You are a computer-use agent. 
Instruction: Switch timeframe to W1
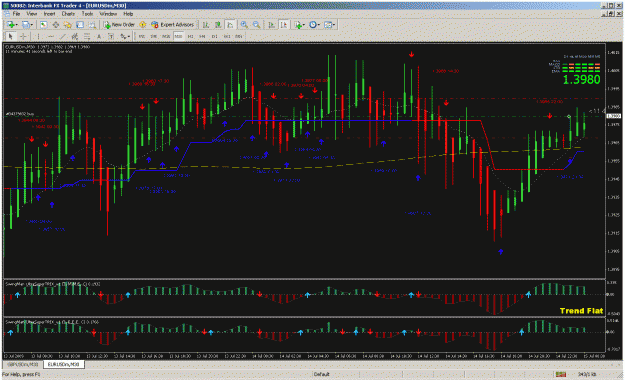click(x=227, y=36)
